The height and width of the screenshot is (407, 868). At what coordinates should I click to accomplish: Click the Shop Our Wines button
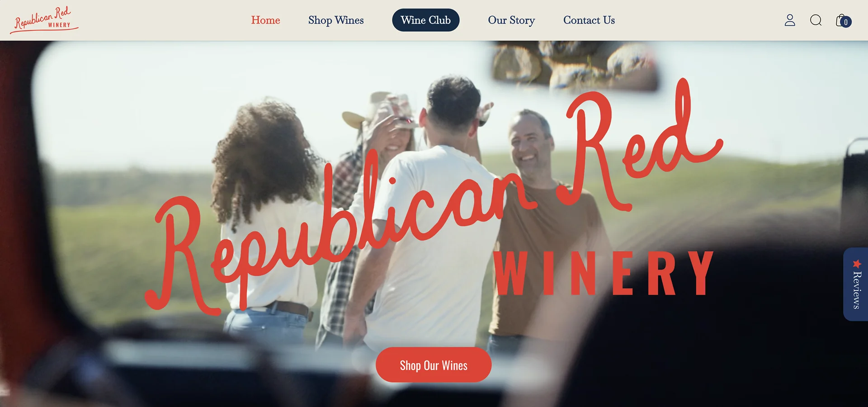pyautogui.click(x=434, y=365)
